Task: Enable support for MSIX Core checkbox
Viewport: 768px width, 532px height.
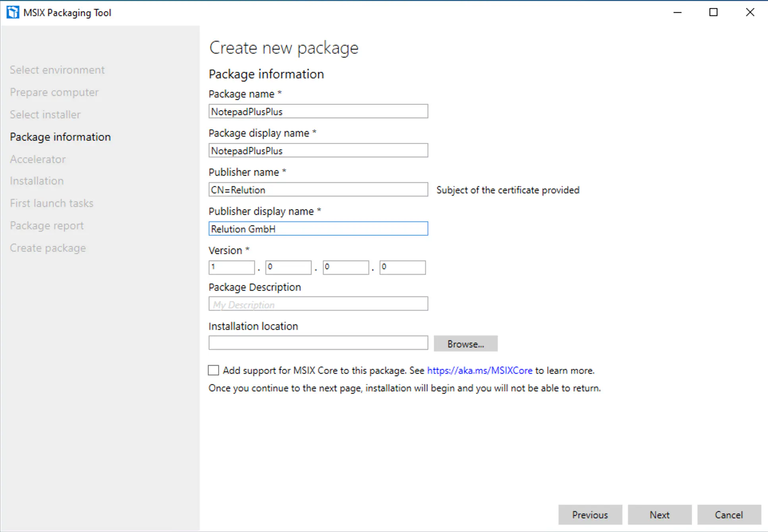Action: coord(213,370)
